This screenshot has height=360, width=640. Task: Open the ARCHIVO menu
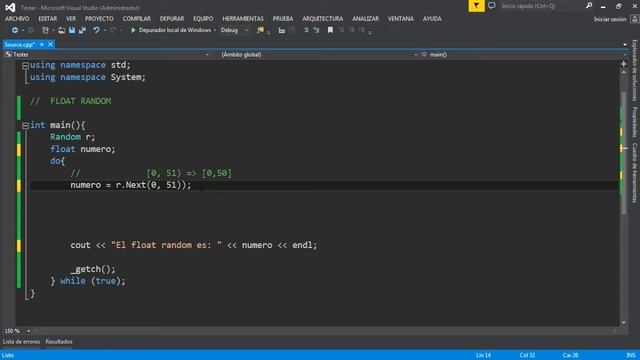17,19
